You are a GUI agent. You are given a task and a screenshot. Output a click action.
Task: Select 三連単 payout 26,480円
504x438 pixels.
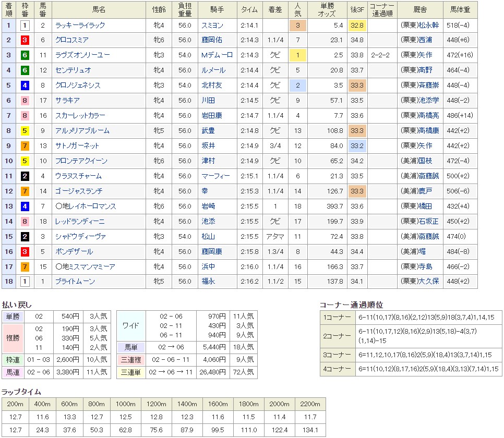[212, 372]
